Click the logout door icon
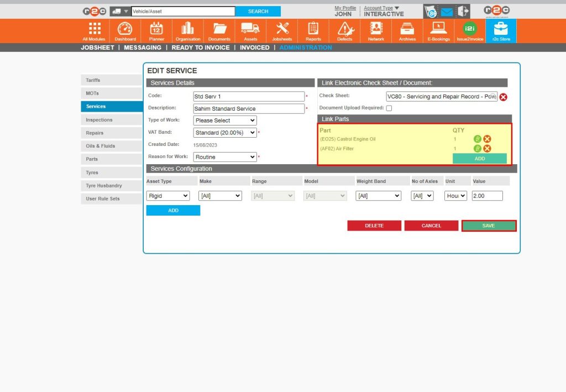Screen dimensions: 566x392 463,11
